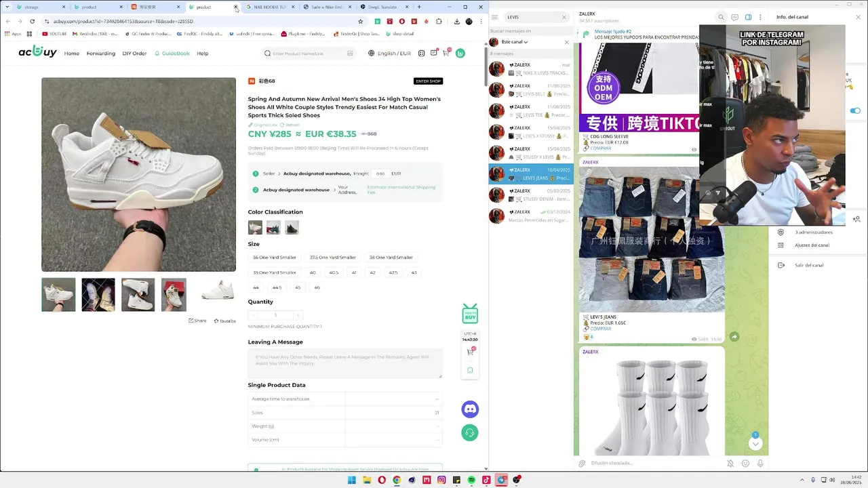Viewport: 868px width, 488px height.
Task: Open Instagram from the taskbar
Action: click(x=441, y=480)
